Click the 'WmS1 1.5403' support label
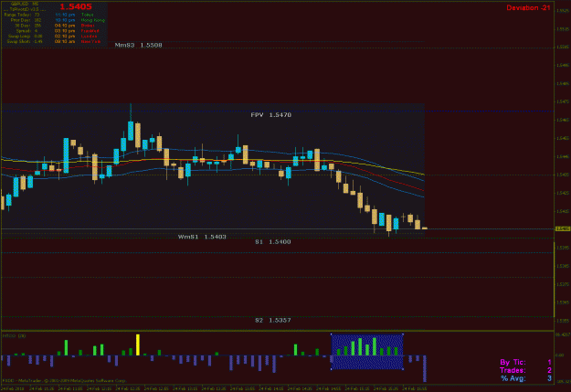The width and height of the screenshot is (571, 392). click(x=202, y=237)
